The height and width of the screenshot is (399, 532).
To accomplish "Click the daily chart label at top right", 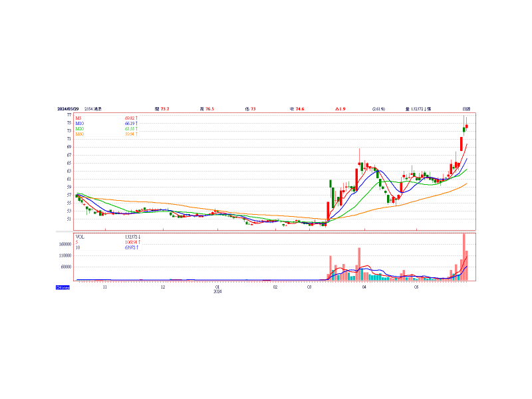I will [x=467, y=108].
